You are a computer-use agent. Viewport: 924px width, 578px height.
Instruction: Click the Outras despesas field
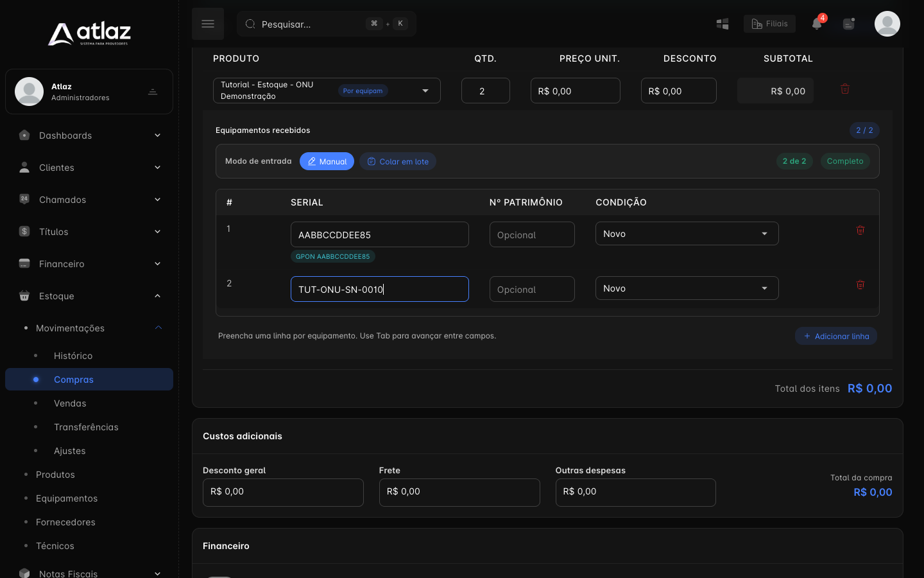point(636,493)
